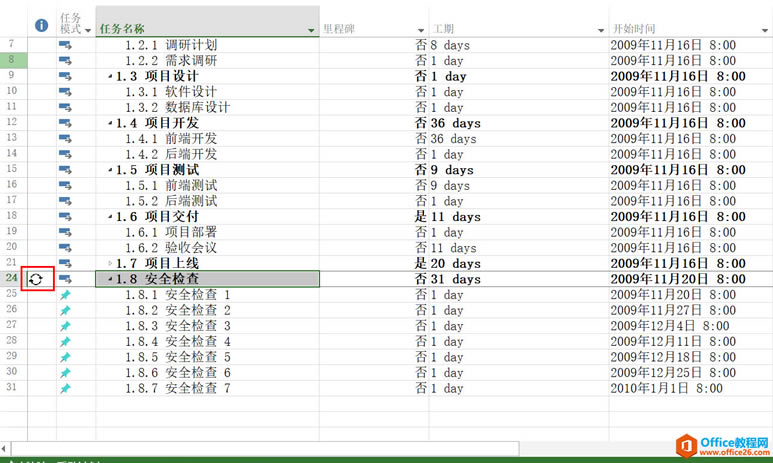Viewport: 773px width, 463px height.
Task: Click the Office教程网 logo icon
Action: [x=686, y=447]
